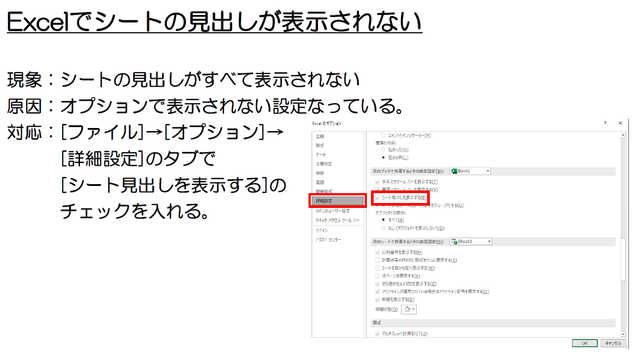644x353 pixels.
Task: Enable 改ページを表示する checkbox
Action: 377,276
